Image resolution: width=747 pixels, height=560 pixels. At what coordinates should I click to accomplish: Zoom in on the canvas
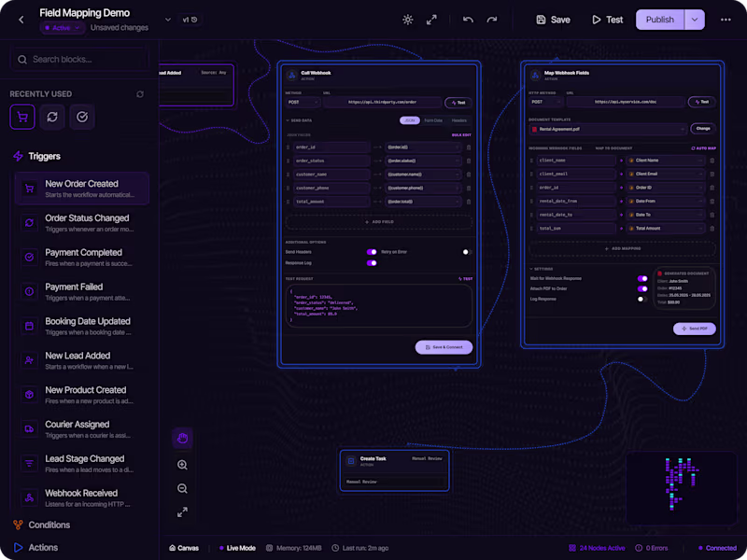182,465
